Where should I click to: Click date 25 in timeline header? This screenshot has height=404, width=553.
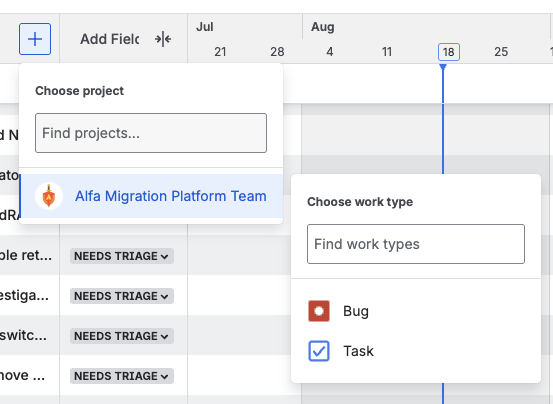coord(501,52)
